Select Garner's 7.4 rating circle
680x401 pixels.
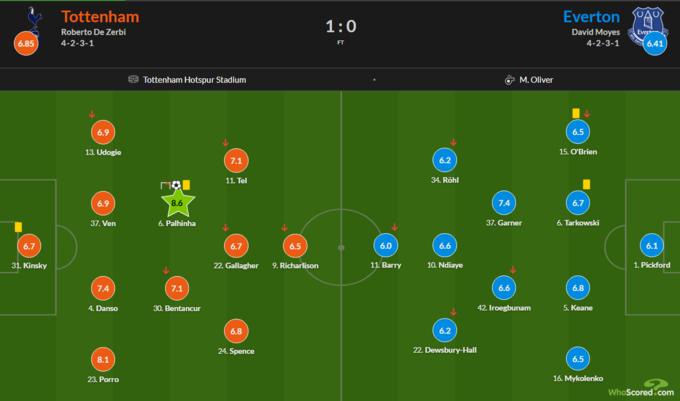coord(504,203)
